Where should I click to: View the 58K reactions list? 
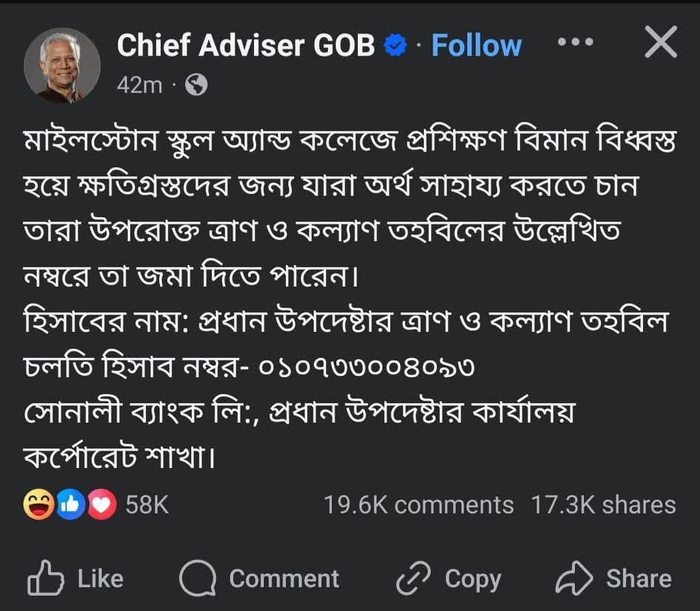147,505
